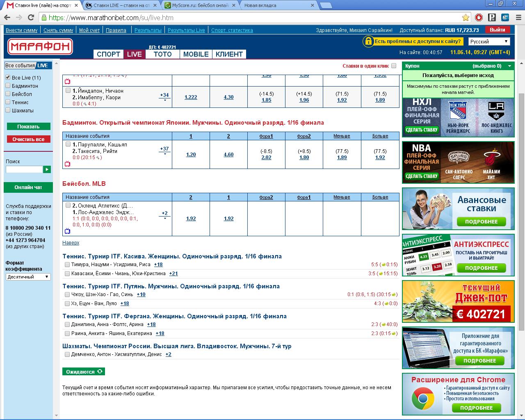The image size is (525, 420).
Task: Open the Онлайн чат button
Action: click(28, 187)
